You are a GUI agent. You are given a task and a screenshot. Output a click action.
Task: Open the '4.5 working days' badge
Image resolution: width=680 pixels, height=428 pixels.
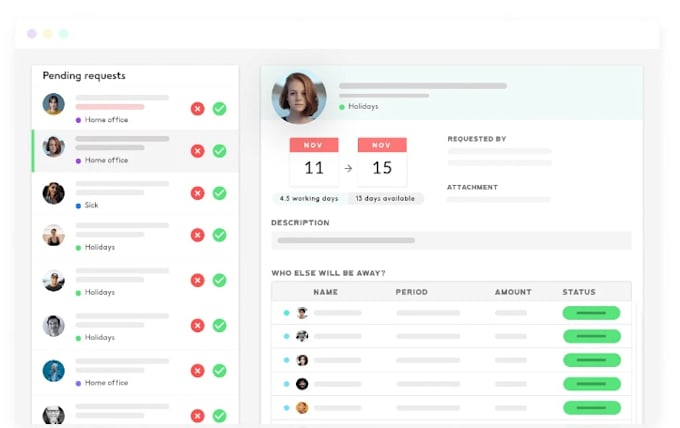309,198
